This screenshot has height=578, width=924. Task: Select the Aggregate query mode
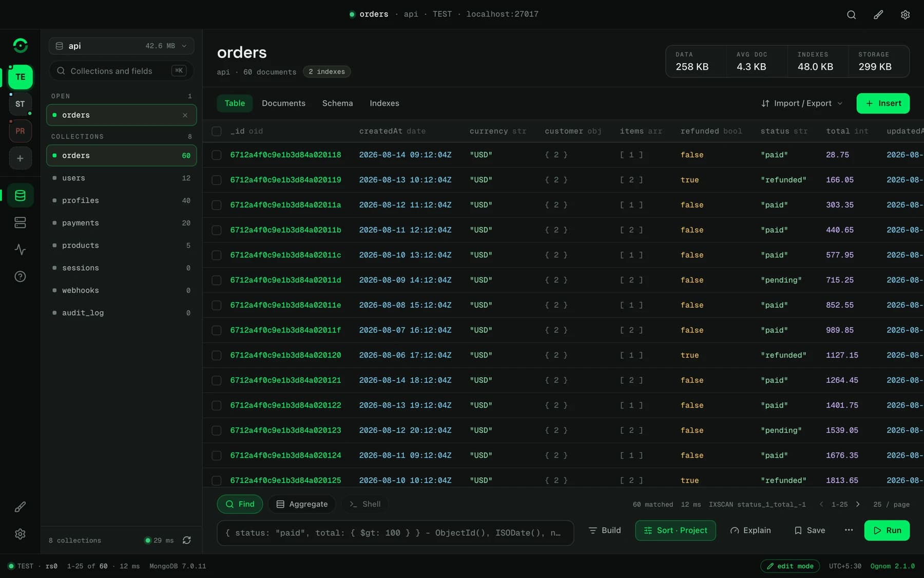pos(302,504)
